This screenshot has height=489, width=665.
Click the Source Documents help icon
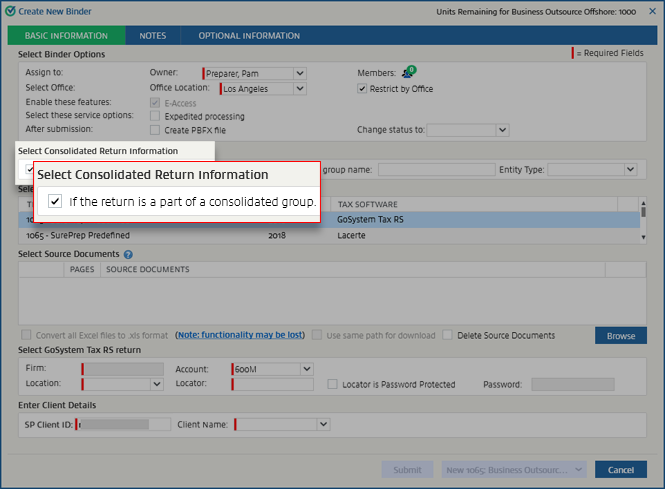click(128, 255)
